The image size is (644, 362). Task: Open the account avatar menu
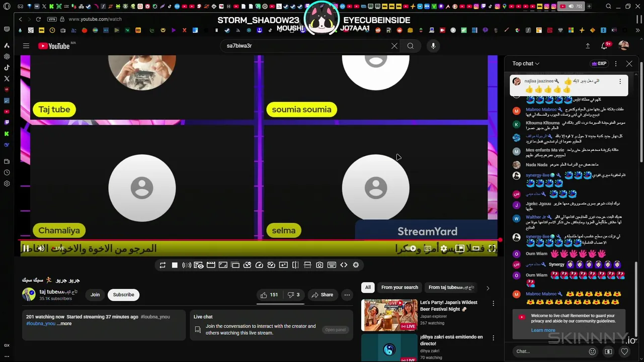point(624,46)
